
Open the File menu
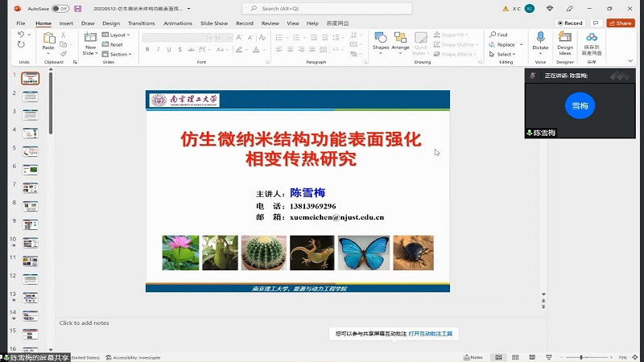(x=21, y=23)
